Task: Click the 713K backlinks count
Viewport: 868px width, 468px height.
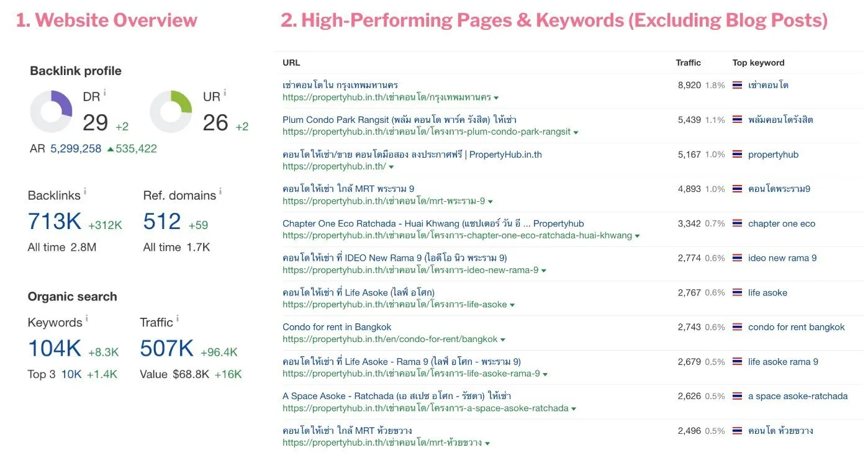Action: (55, 222)
